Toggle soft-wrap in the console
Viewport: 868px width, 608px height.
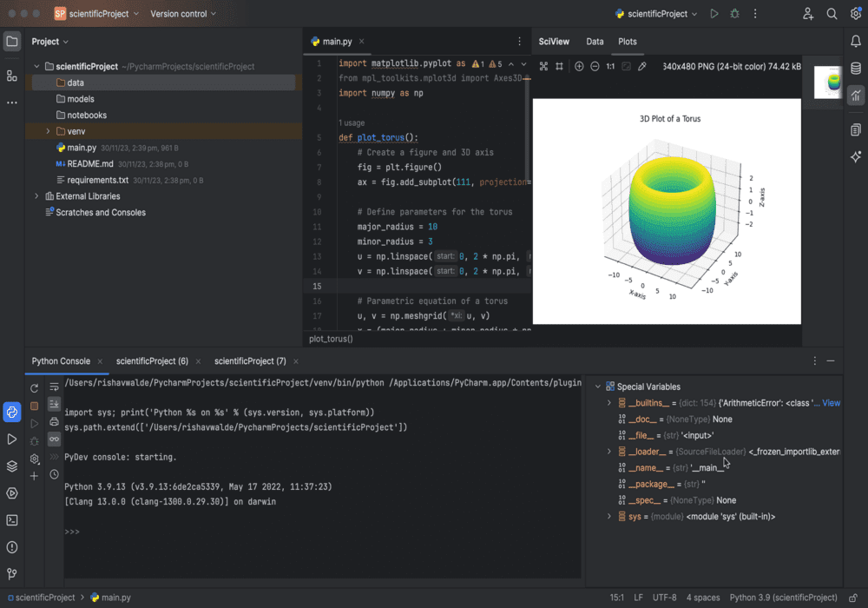[54, 387]
